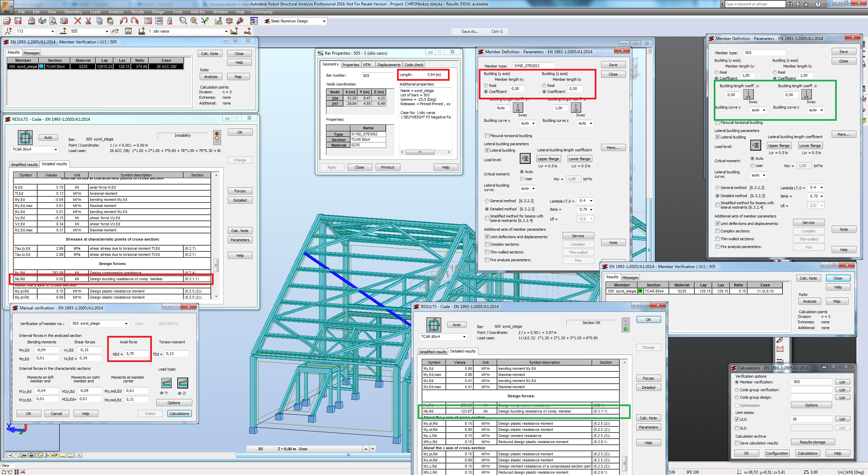Image resolution: width=868 pixels, height=475 pixels.
Task: Open Beta 0.75 dropdown in right Member Definition
Action: pyautogui.click(x=822, y=196)
